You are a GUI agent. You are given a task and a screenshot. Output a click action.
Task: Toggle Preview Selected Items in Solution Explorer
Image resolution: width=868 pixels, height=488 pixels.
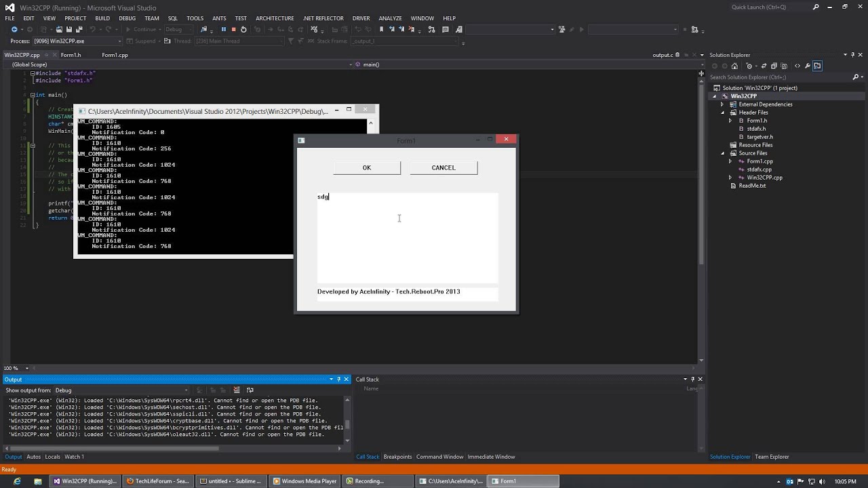[817, 66]
